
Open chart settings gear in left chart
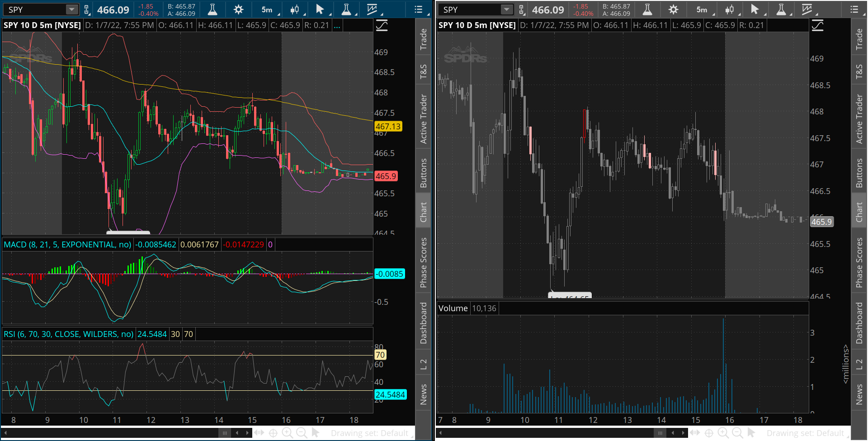[x=238, y=9]
